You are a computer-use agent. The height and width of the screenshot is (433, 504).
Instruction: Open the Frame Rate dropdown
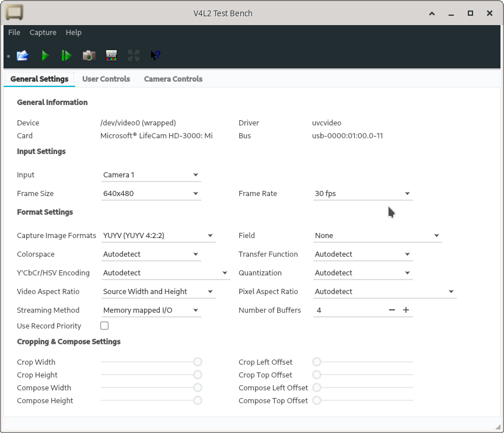pyautogui.click(x=362, y=193)
